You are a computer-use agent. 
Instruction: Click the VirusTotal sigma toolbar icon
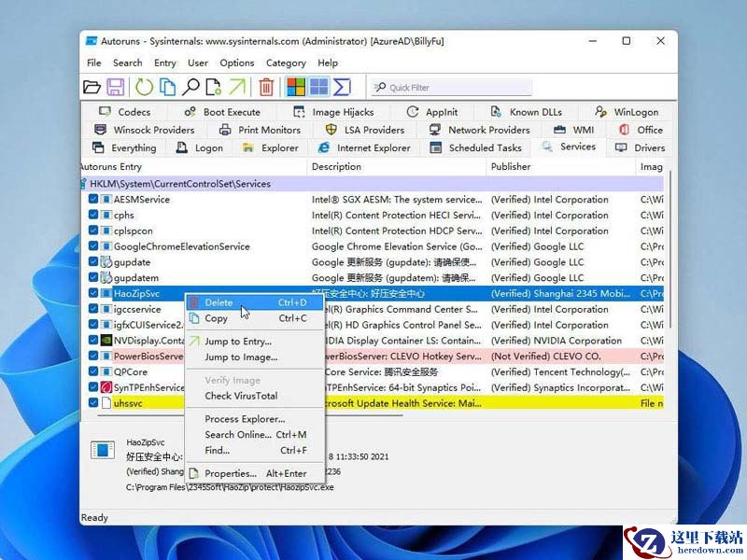click(342, 87)
